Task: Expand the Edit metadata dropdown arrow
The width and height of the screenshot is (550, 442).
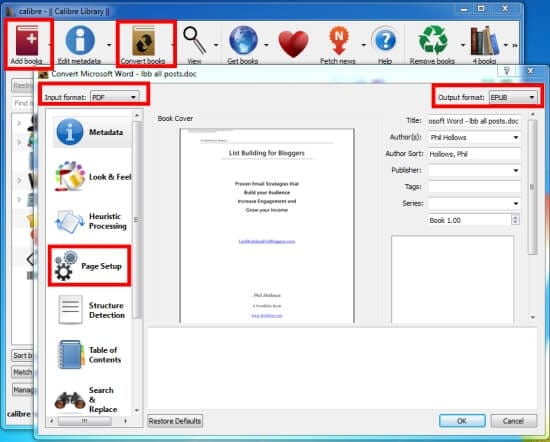Action: (x=109, y=45)
